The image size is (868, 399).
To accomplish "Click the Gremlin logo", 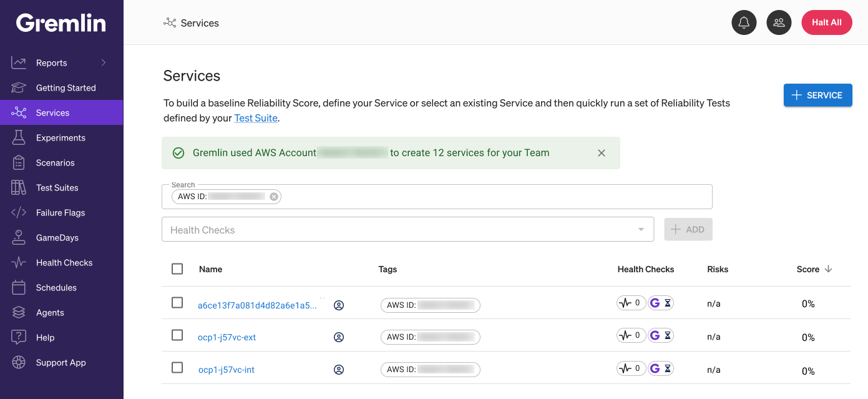I will 61,23.
